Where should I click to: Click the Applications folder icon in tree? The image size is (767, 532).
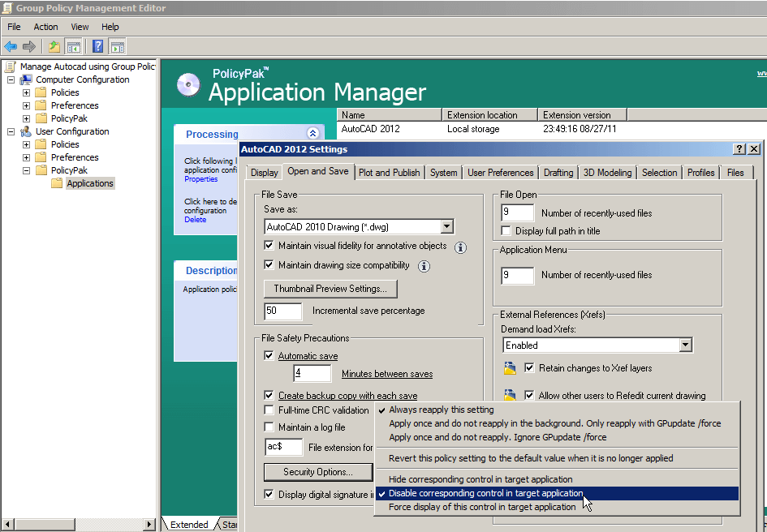click(57, 183)
